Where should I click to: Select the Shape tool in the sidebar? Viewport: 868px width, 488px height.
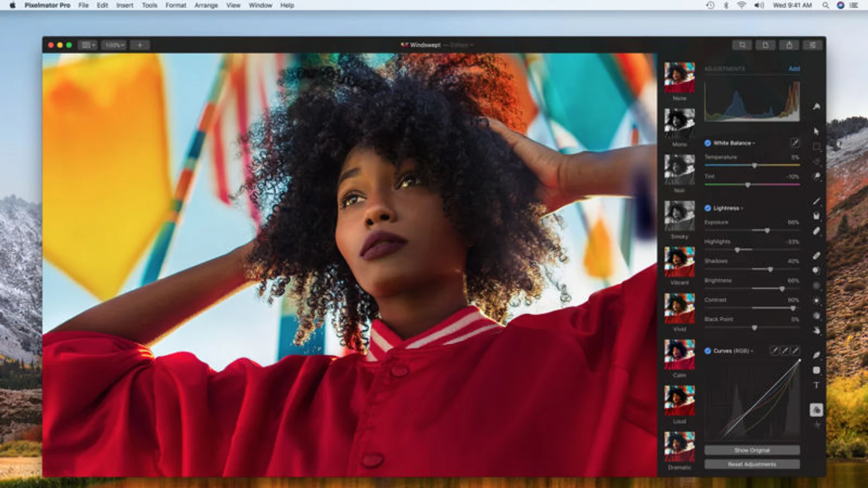816,370
